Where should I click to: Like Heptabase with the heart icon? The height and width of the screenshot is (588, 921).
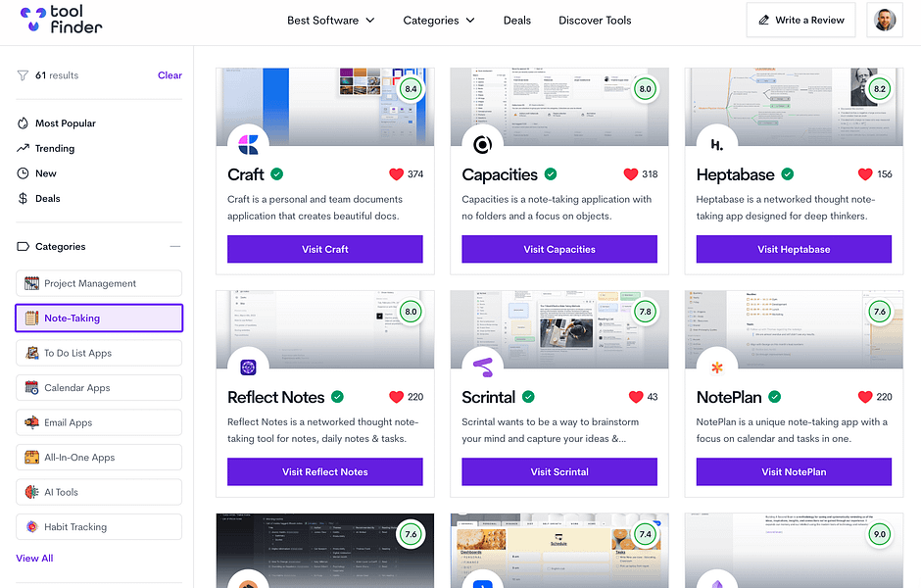pyautogui.click(x=865, y=173)
